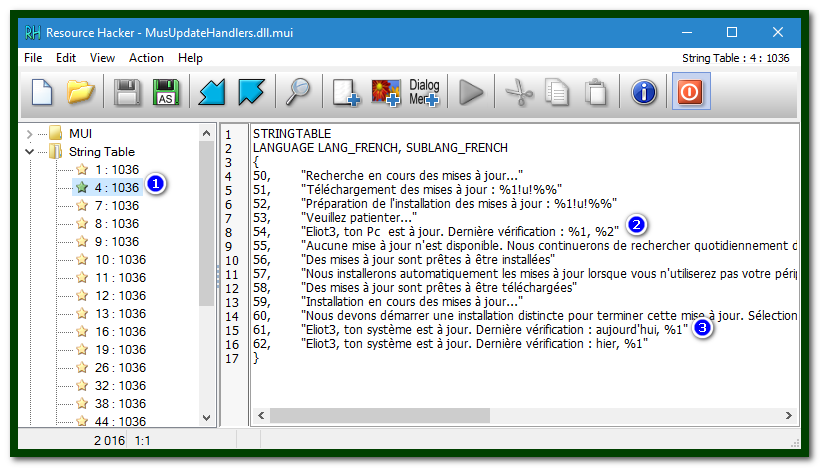Click text "LANGUAGE LANG_FRENCH, SUBLANG_FRENCH"
Screen dimensions: 820x468
click(x=380, y=148)
